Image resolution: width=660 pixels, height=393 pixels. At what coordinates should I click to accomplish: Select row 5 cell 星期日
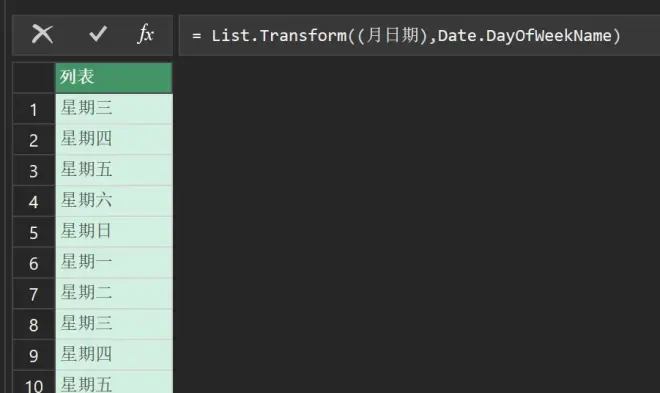(x=114, y=231)
